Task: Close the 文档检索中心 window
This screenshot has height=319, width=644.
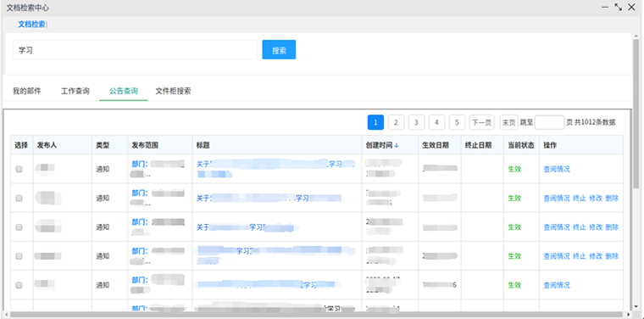Action: 631,7
